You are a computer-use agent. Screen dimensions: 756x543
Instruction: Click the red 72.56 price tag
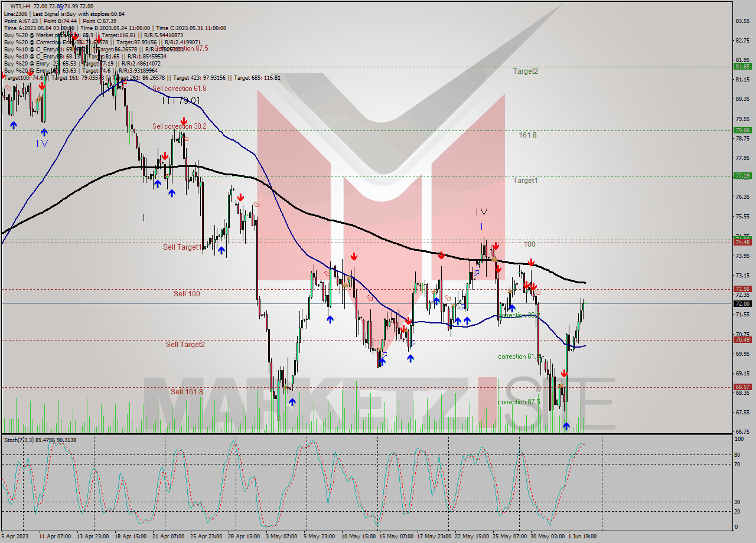[742, 289]
